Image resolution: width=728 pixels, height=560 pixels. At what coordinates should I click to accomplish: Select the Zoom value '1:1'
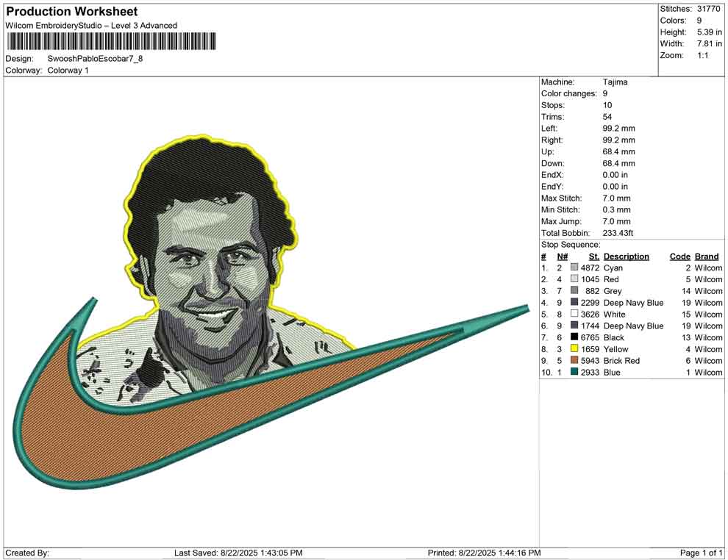pos(703,55)
